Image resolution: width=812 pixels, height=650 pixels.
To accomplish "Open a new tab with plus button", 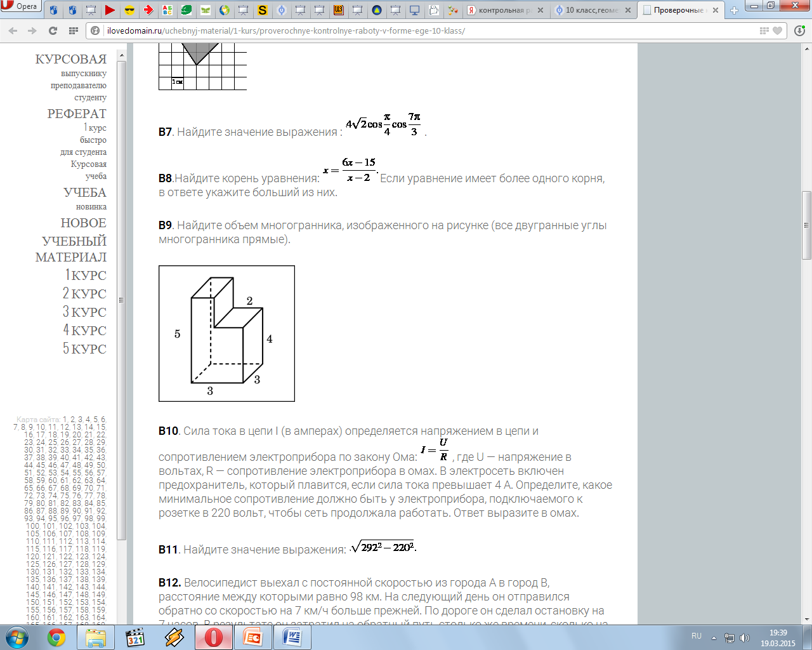I will (735, 10).
